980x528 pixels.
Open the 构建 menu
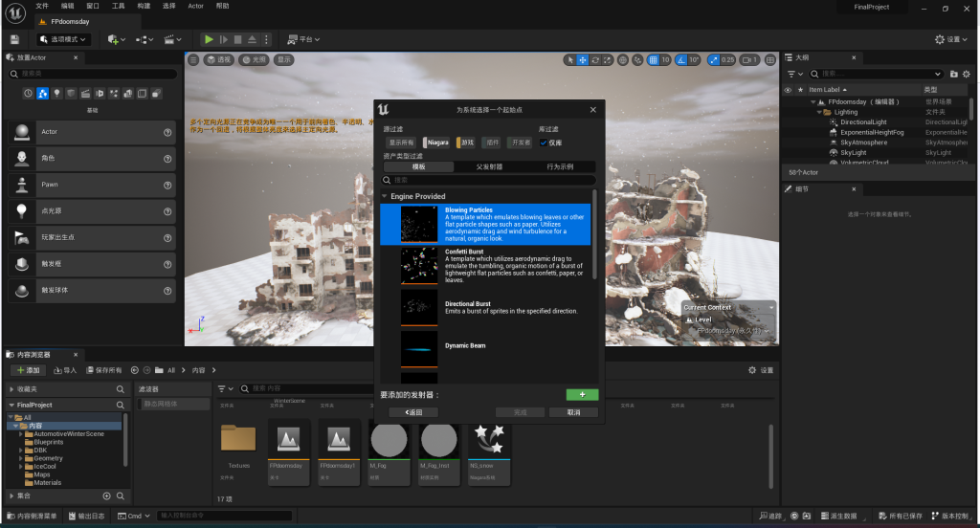pos(144,7)
